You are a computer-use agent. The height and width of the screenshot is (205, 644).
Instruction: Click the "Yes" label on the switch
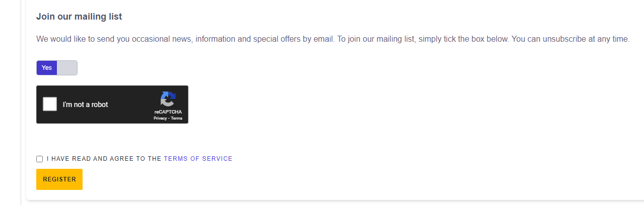pos(47,68)
